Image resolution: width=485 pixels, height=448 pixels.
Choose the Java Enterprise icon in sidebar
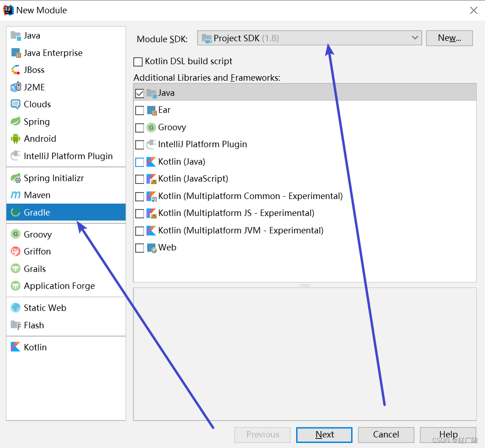pyautogui.click(x=16, y=53)
